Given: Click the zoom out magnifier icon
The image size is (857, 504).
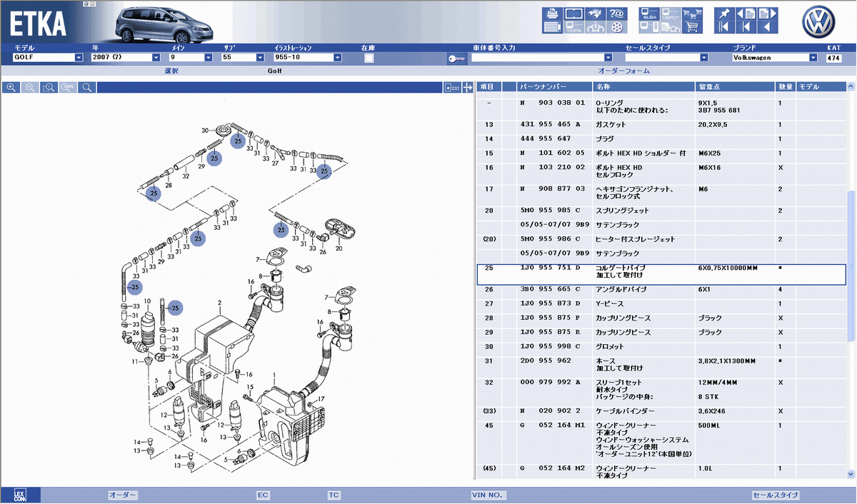Looking at the screenshot, I should click(x=30, y=87).
